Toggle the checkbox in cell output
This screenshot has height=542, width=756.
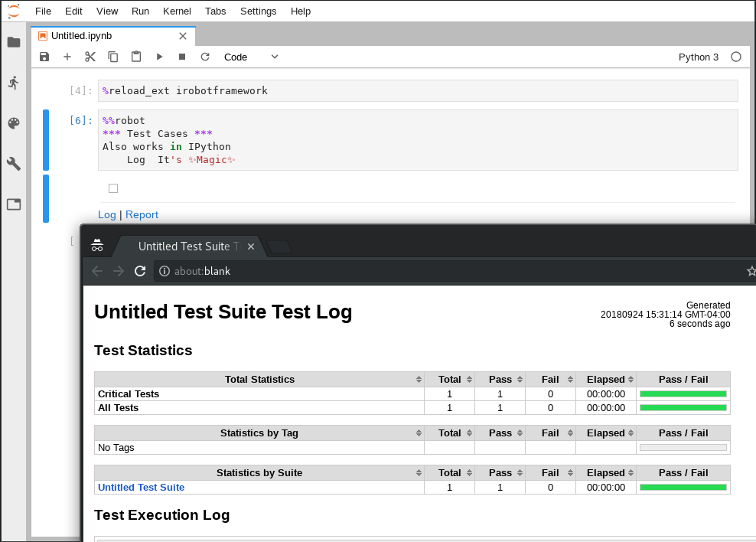(113, 188)
